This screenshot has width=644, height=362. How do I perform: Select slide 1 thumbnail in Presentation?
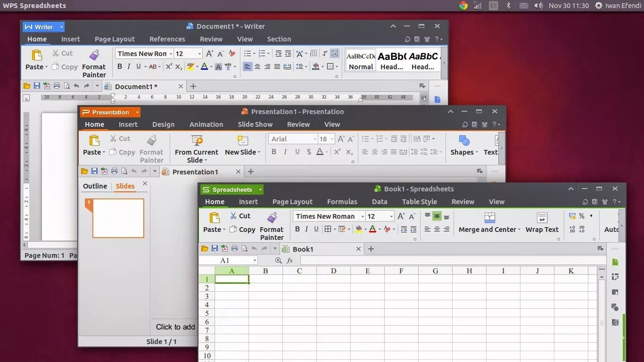(x=118, y=218)
